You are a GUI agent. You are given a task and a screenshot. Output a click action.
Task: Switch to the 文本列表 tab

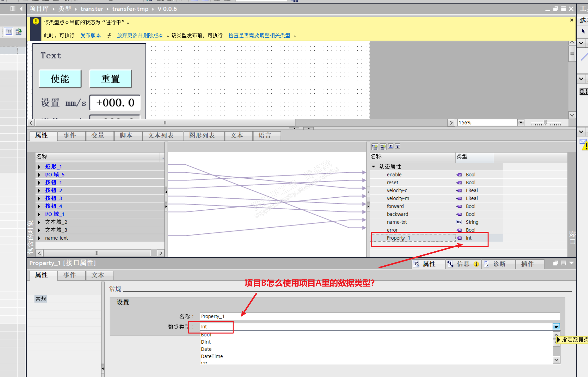161,135
